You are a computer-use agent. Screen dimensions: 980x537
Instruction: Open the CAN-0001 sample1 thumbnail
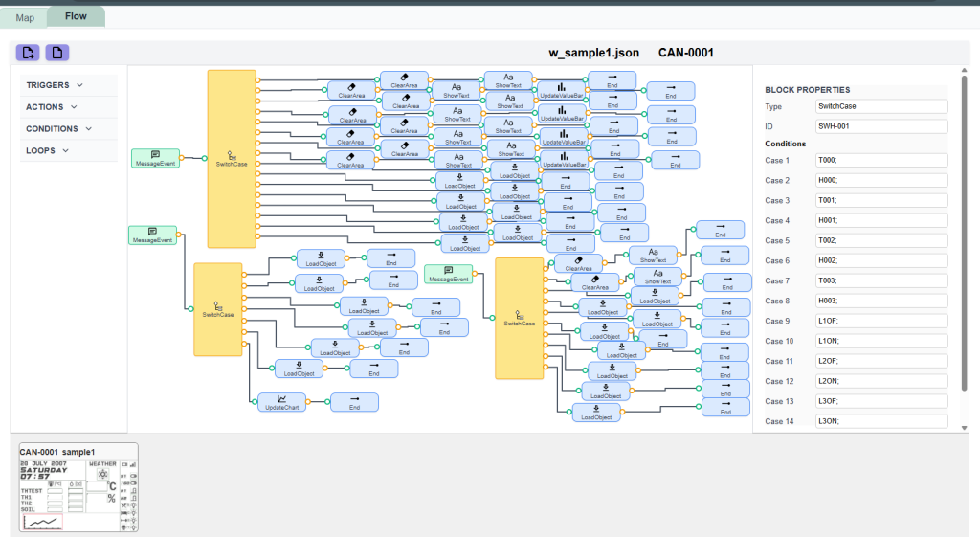[78, 487]
